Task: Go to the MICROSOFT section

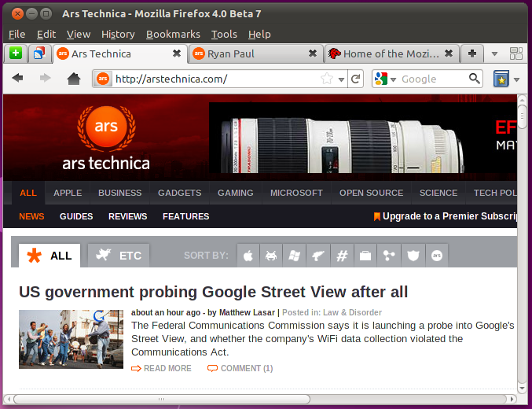Action: click(296, 193)
